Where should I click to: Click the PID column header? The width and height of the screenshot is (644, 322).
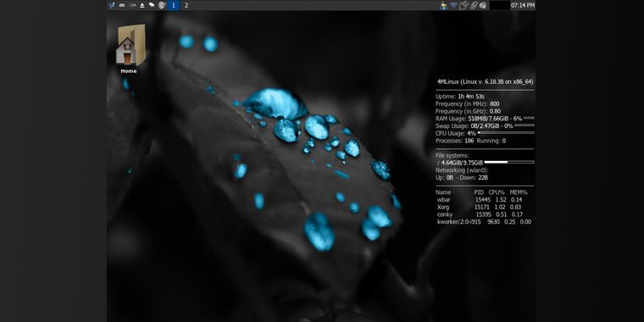(479, 192)
